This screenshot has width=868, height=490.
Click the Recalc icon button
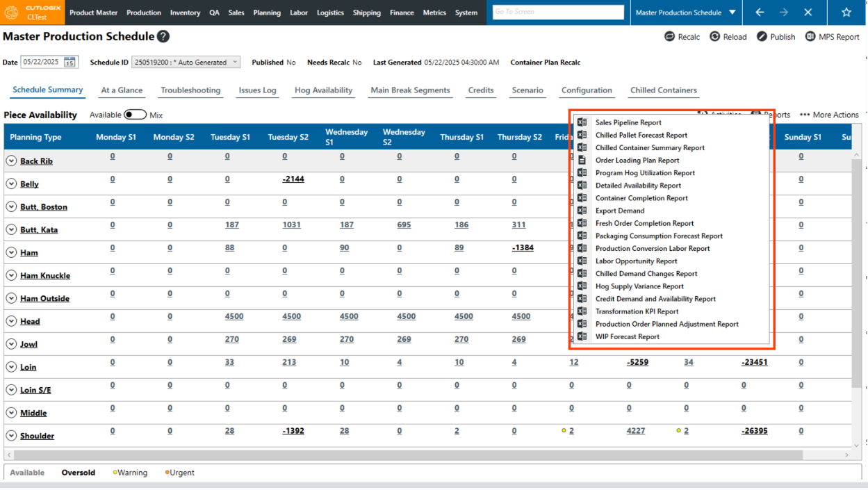click(670, 37)
